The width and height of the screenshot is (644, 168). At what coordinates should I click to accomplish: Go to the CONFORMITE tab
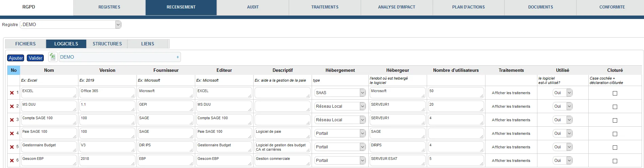(x=612, y=7)
